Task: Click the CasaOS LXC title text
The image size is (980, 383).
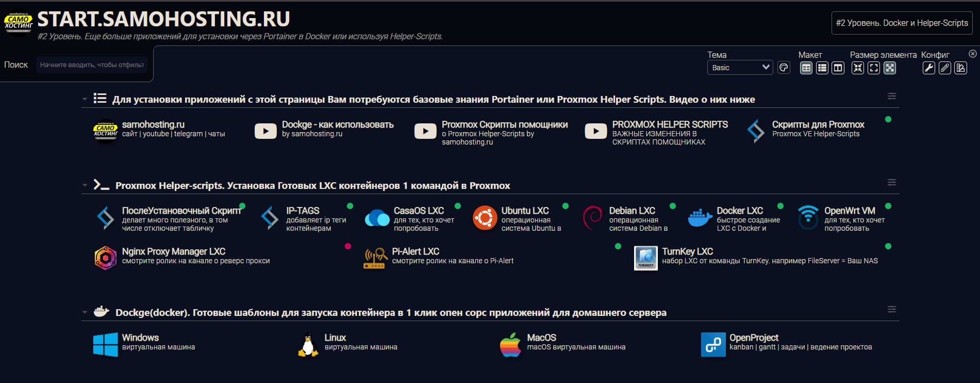Action: tap(419, 211)
